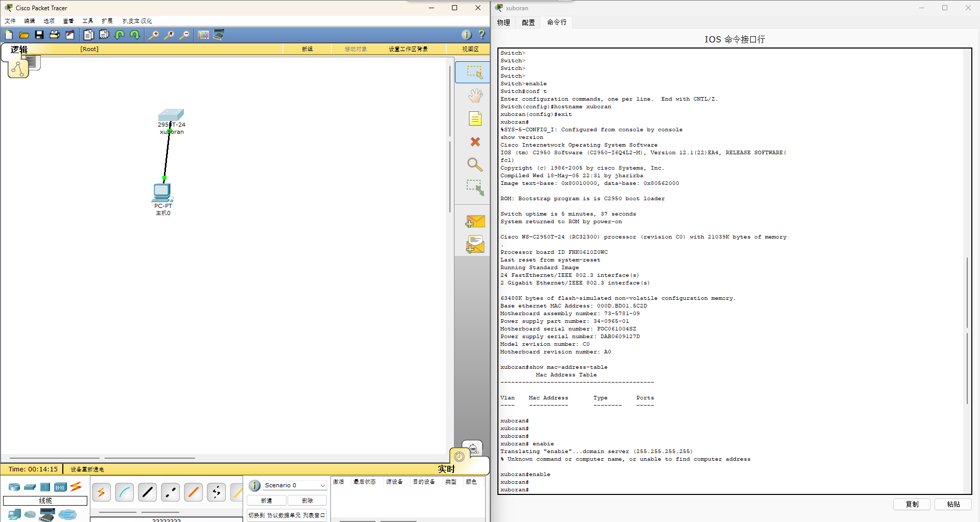This screenshot has width=980, height=522.
Task: Click the Add Complex PDU envelope icon
Action: click(475, 244)
